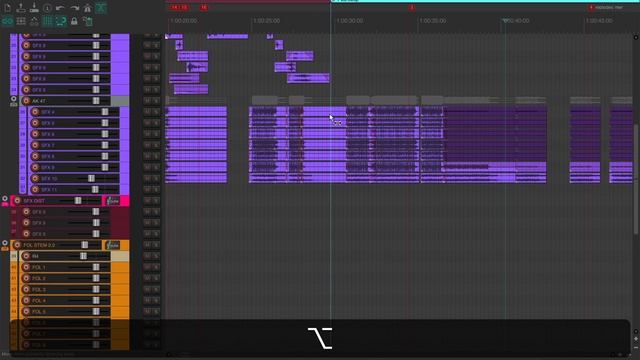Click the AK 47 volume fader
Screen dimensions: 640x360
tap(96, 100)
